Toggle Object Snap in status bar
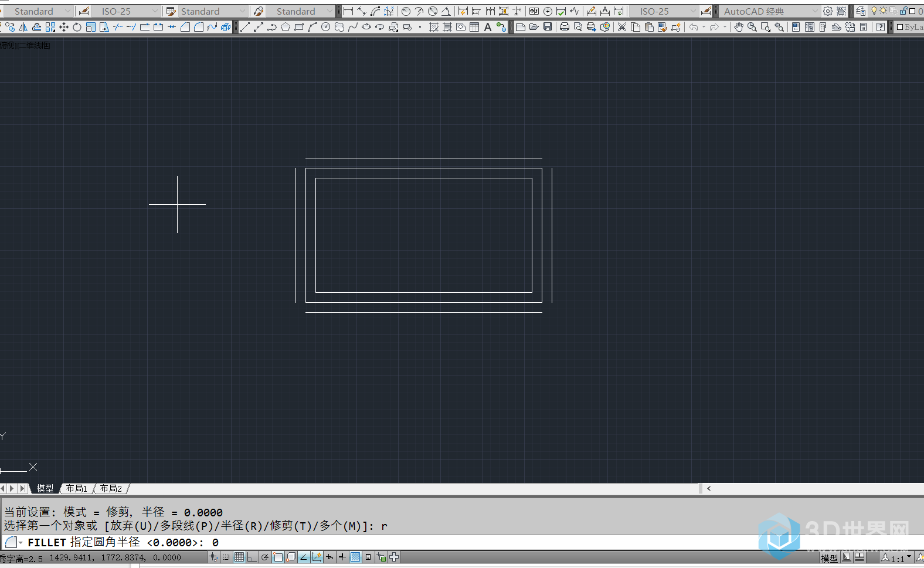This screenshot has height=568, width=924. pos(278,557)
